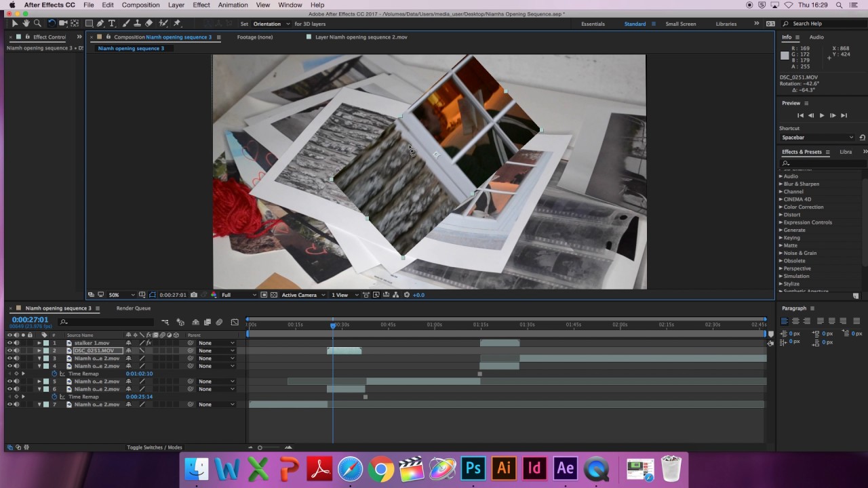Expand stalker 1.mov layer properties
868x488 pixels.
coord(39,343)
